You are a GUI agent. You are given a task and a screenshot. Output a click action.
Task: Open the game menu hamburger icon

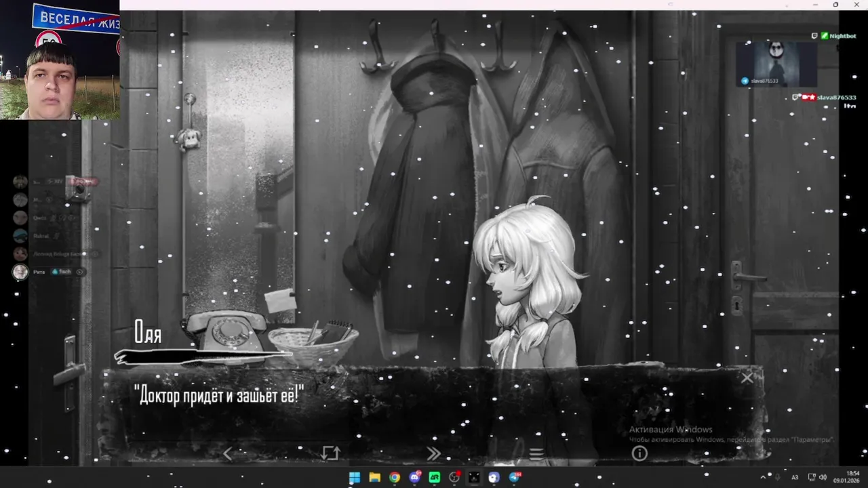coord(536,454)
